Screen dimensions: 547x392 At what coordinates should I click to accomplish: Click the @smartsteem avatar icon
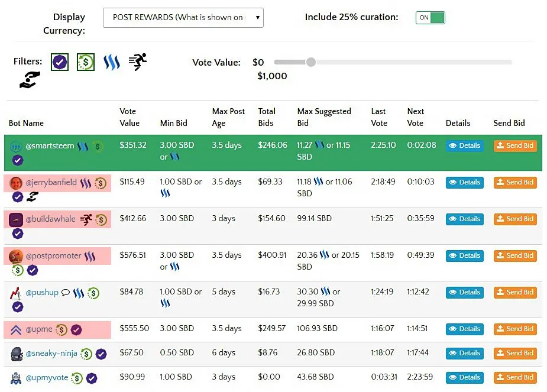point(16,147)
